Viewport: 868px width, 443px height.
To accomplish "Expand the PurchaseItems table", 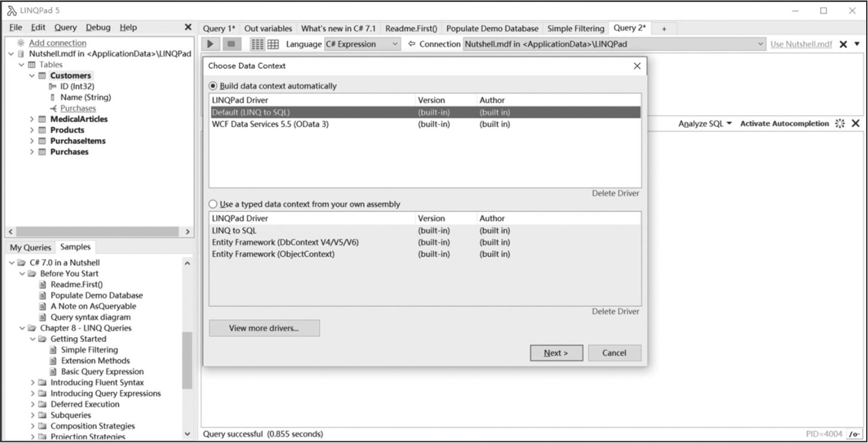I will 32,141.
